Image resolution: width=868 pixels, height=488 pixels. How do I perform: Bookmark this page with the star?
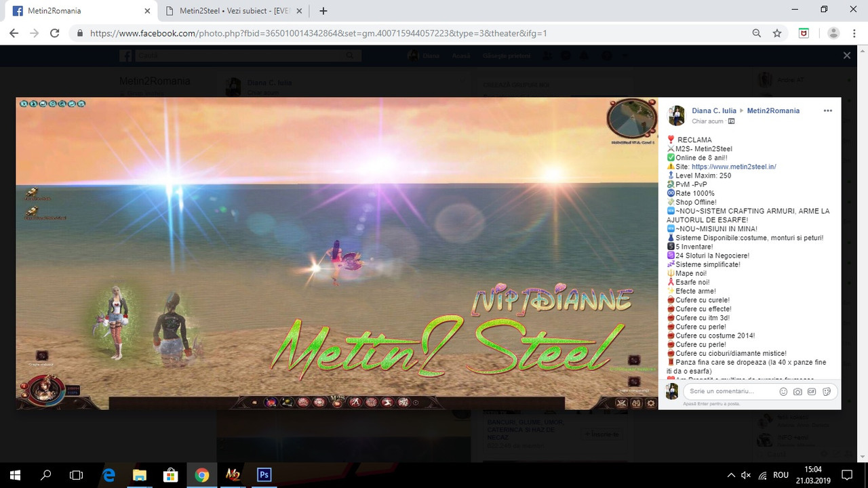[777, 33]
